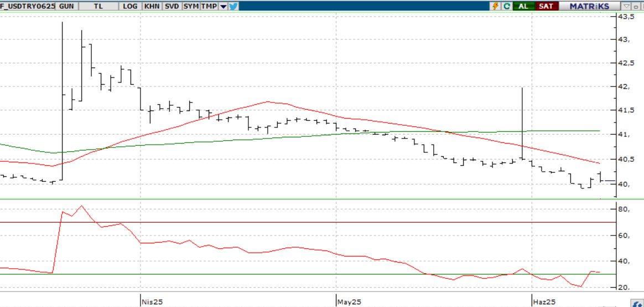This screenshot has height=307, width=644.
Task: Open the TL currency selector
Action: pos(98,6)
